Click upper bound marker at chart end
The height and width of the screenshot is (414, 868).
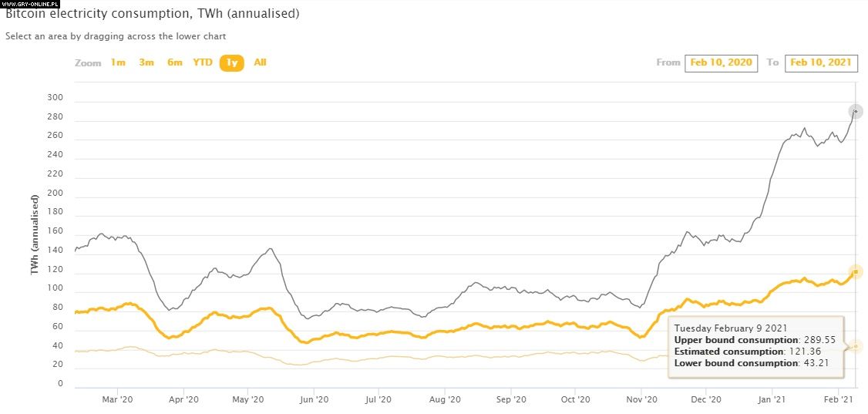click(855, 112)
